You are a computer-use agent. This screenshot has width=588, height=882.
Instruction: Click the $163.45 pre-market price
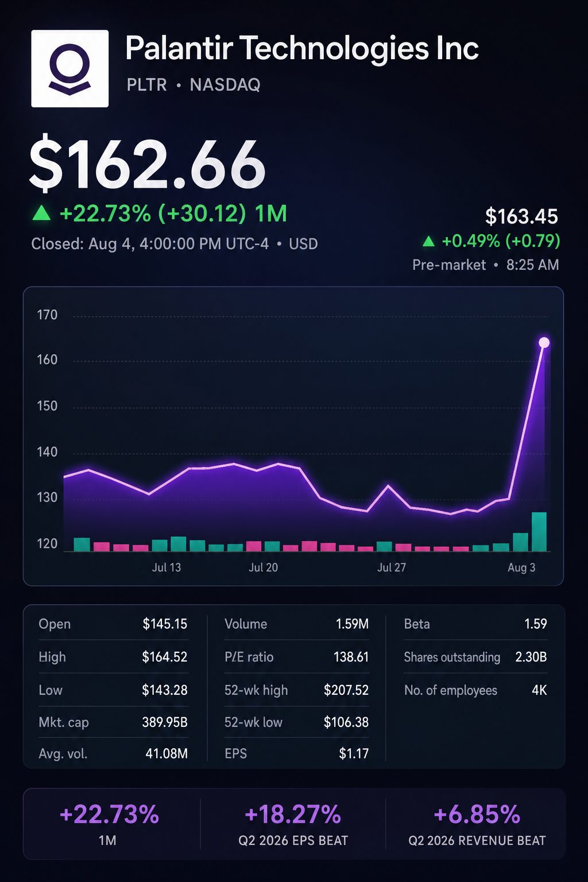(x=521, y=216)
